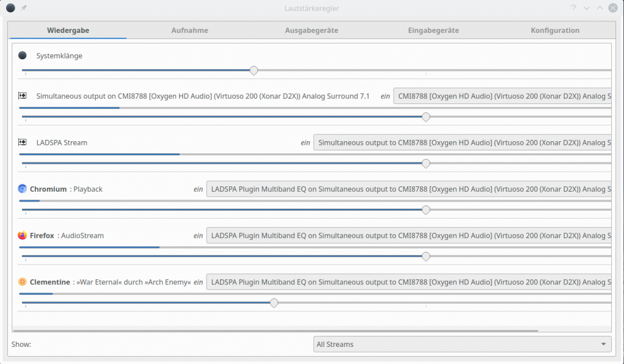
Task: Open the Konfiguration tab
Action: 555,30
